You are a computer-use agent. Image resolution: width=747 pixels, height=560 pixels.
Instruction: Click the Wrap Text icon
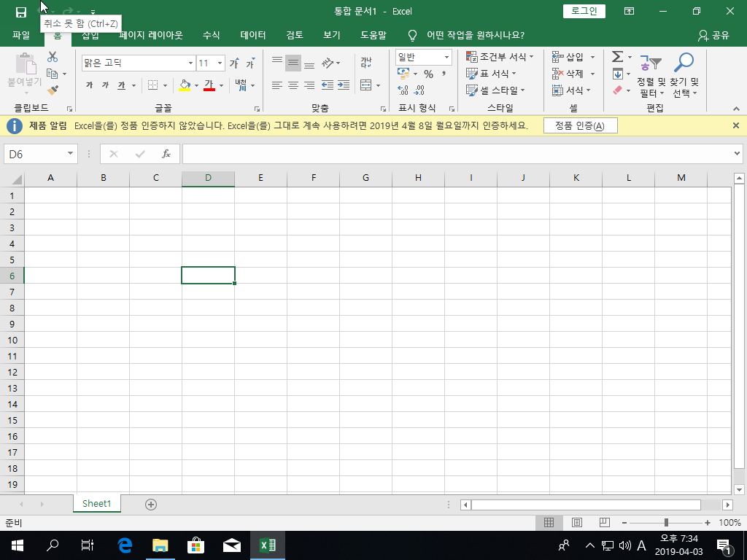pyautogui.click(x=366, y=63)
